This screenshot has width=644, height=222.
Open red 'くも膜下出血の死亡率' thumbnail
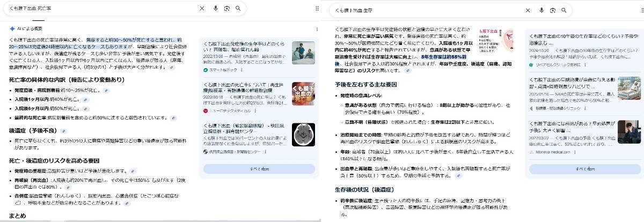point(303,93)
